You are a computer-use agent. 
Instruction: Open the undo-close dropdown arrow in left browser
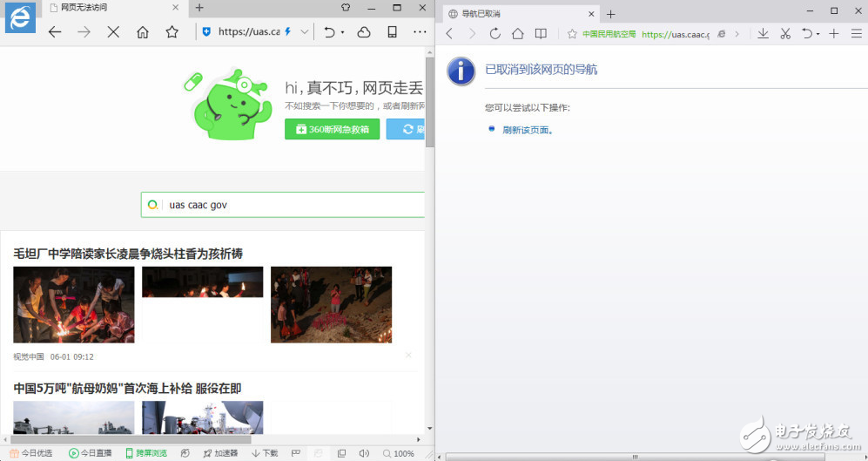[x=342, y=32]
